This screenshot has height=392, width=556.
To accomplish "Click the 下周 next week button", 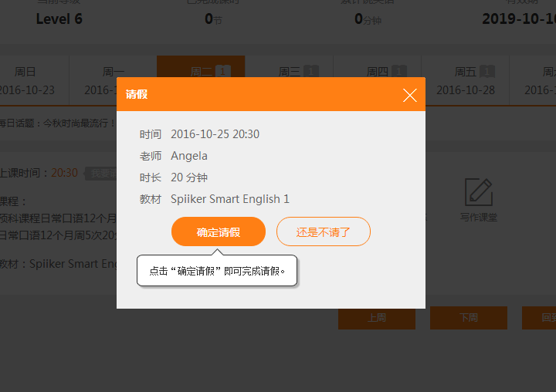I will click(469, 317).
